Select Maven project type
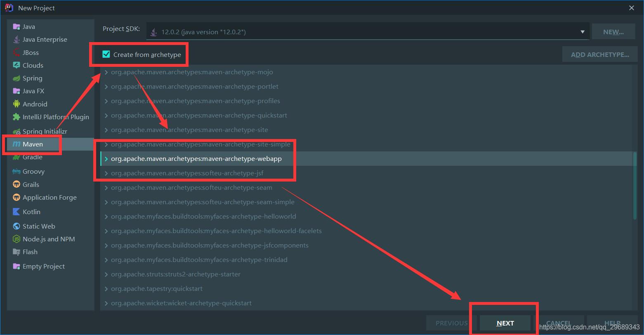The height and width of the screenshot is (335, 644). (50, 144)
